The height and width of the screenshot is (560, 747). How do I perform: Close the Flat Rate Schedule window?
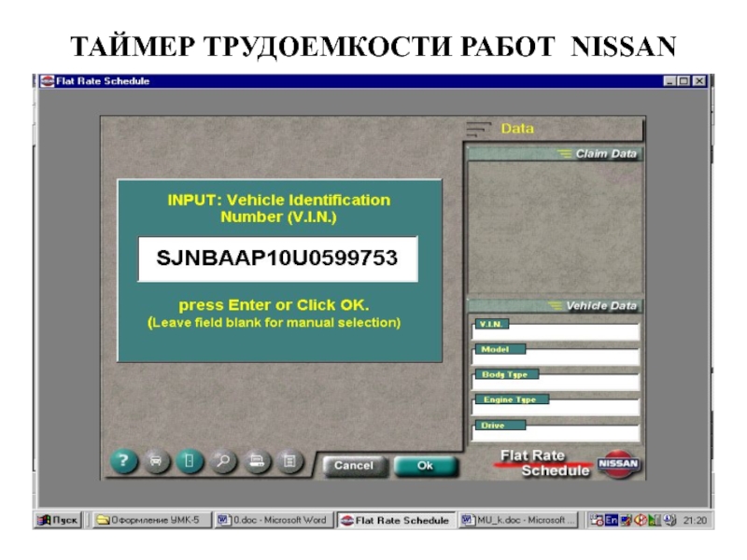[698, 81]
